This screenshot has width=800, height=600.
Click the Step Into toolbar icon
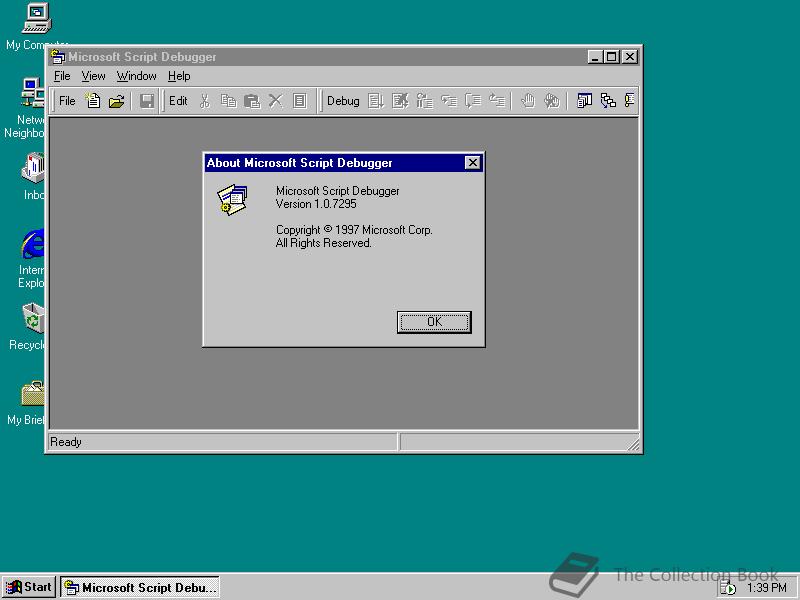point(449,101)
